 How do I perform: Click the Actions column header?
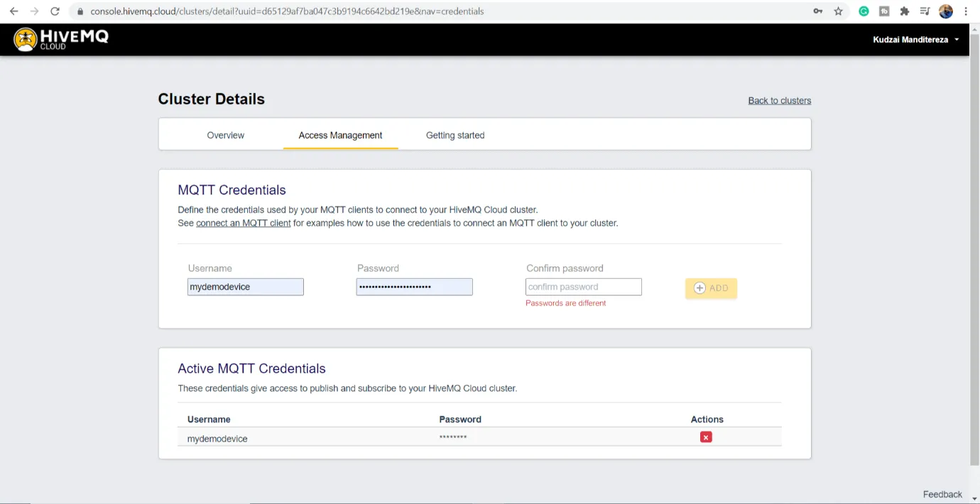pos(707,420)
